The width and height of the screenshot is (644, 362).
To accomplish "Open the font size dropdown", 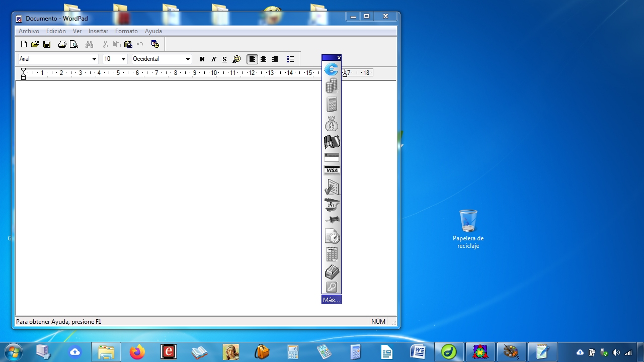I will click(123, 59).
